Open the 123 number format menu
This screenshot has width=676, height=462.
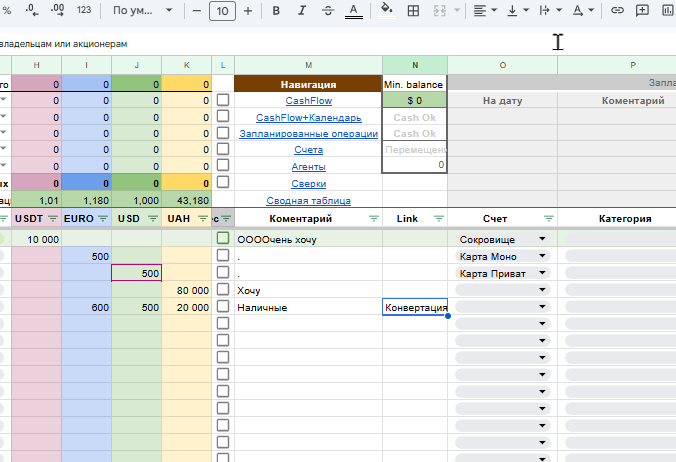84,10
